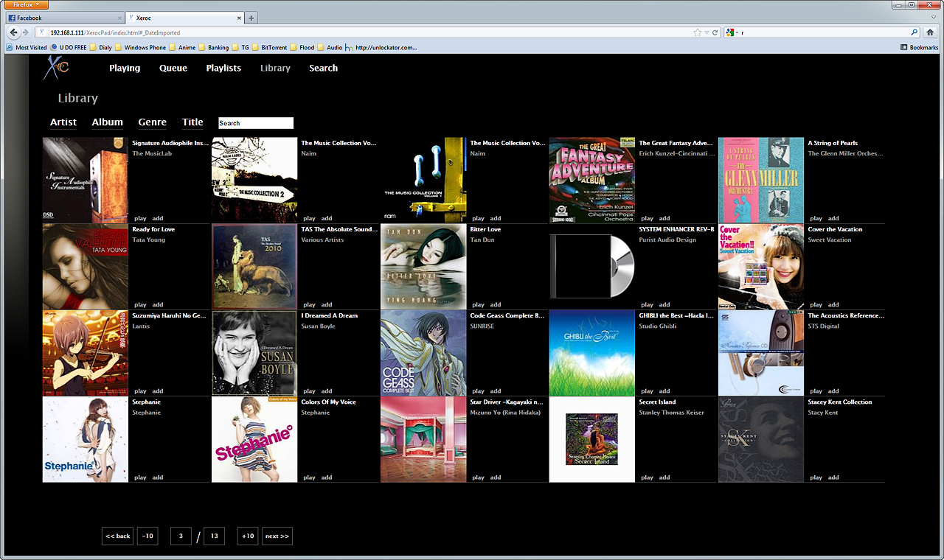Play the Ready for Love album

(x=140, y=304)
